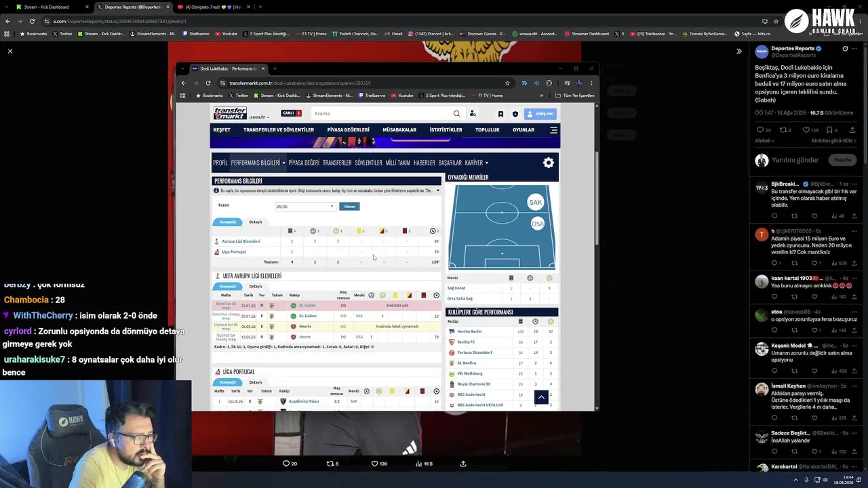The width and height of the screenshot is (868, 488).
Task: Open the .com.tr country selector
Action: [258, 117]
